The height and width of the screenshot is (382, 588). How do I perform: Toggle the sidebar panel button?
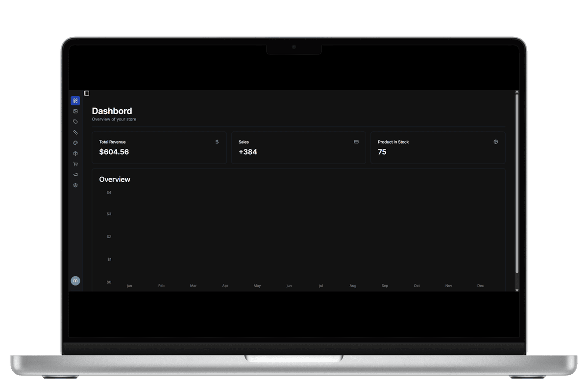87,93
